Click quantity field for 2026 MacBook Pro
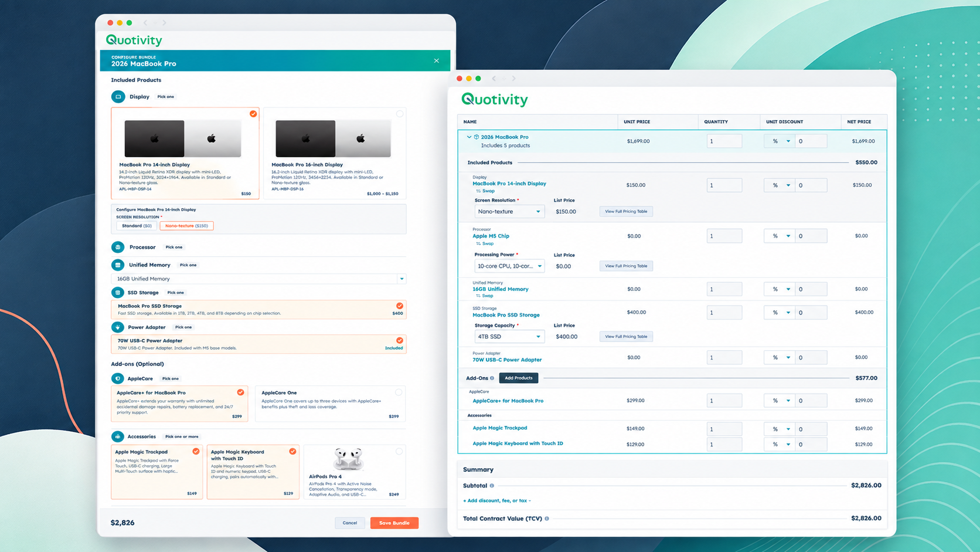The height and width of the screenshot is (552, 980). click(724, 141)
